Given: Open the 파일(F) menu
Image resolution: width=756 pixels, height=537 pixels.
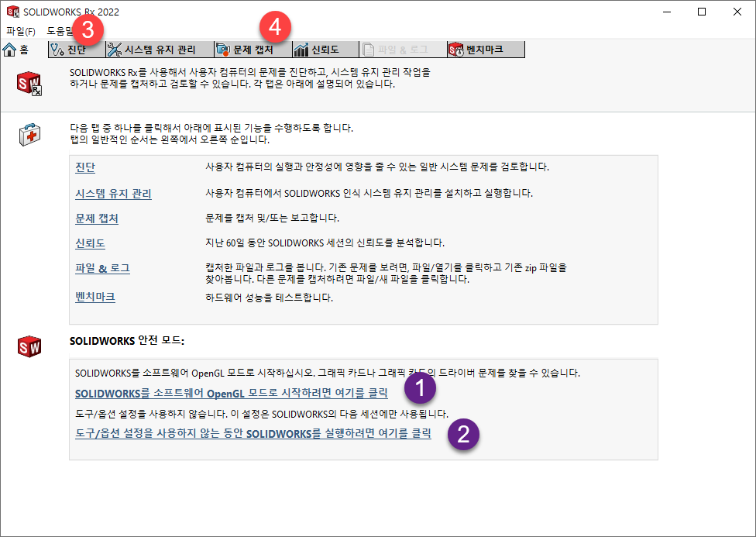Looking at the screenshot, I should click(21, 31).
